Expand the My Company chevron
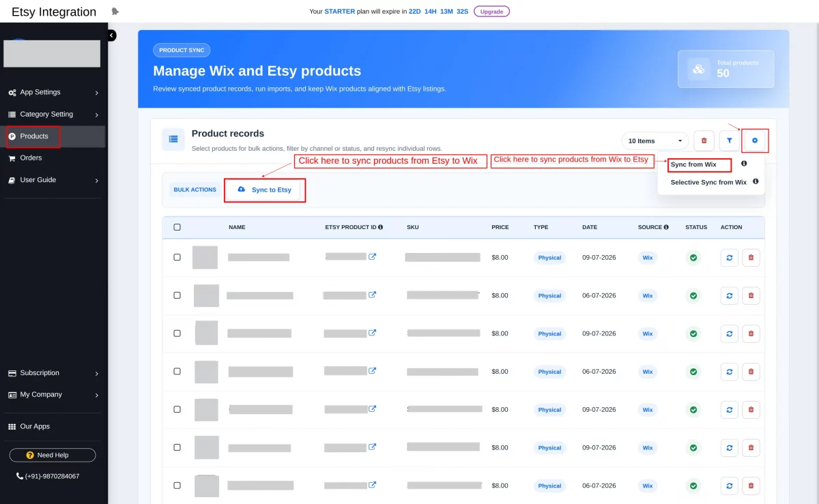 tap(97, 396)
